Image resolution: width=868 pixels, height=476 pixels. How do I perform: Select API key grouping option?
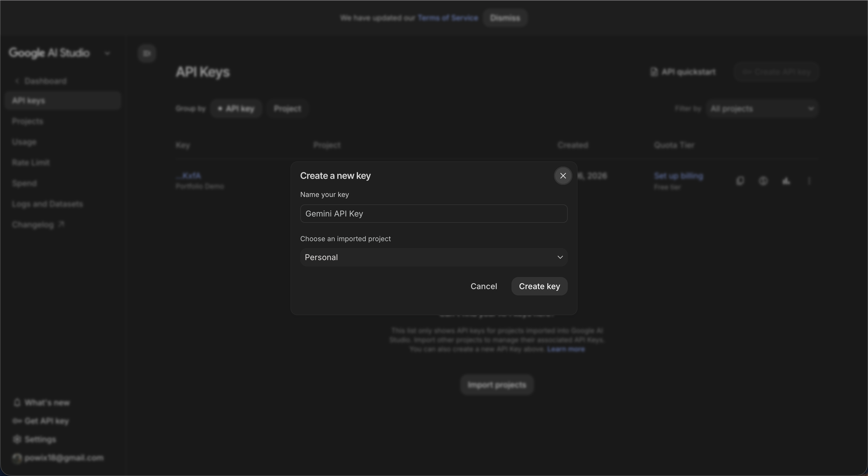tap(236, 109)
